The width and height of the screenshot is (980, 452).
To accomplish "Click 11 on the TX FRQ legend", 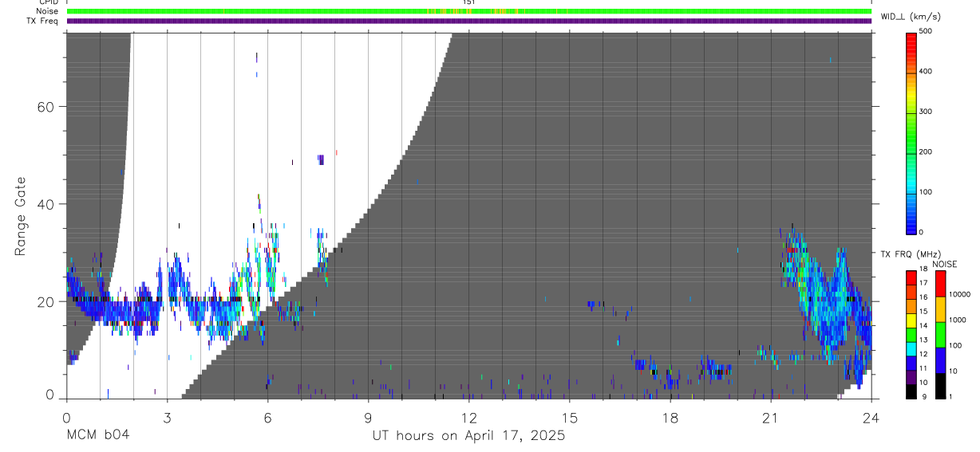I will [923, 368].
